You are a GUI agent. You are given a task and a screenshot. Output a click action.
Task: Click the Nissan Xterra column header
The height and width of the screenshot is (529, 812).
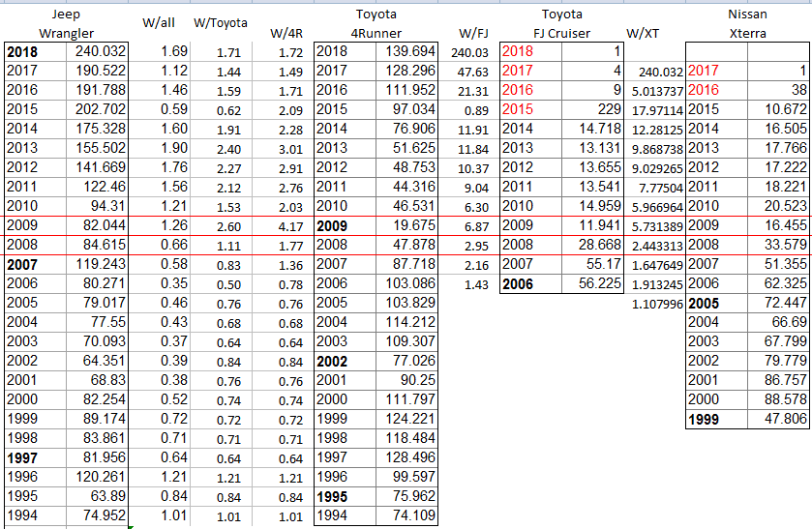tap(747, 24)
